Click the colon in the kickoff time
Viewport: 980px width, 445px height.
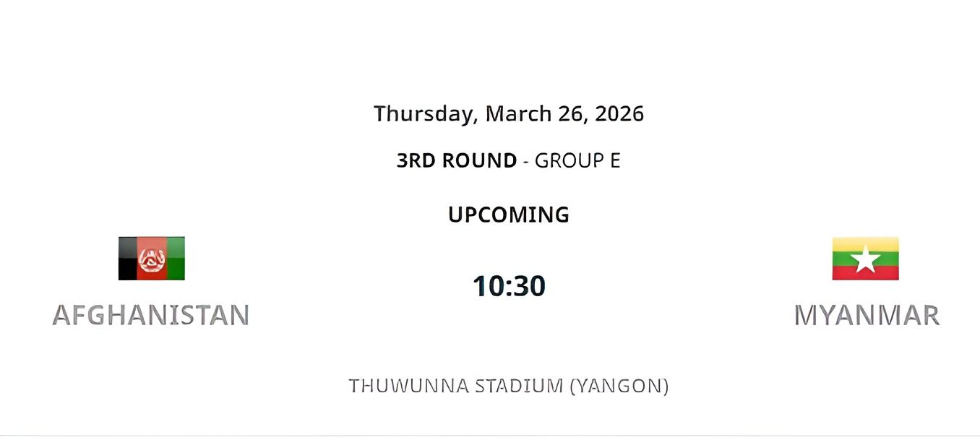click(x=510, y=287)
